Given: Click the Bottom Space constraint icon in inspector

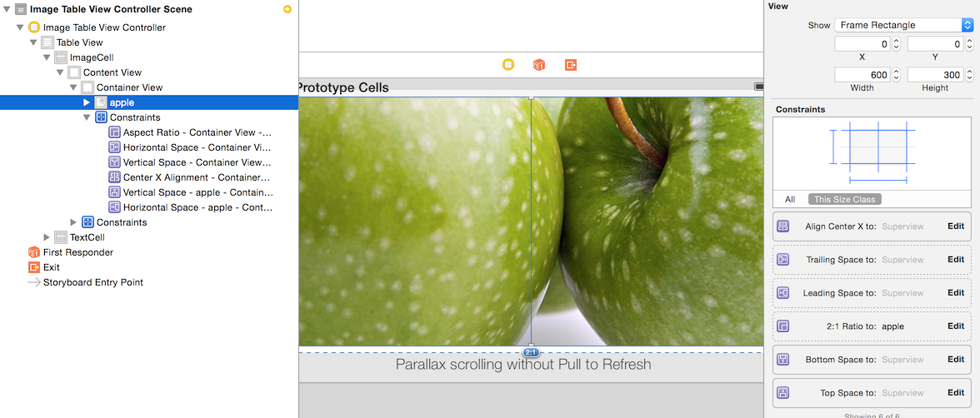Looking at the screenshot, I should click(783, 359).
